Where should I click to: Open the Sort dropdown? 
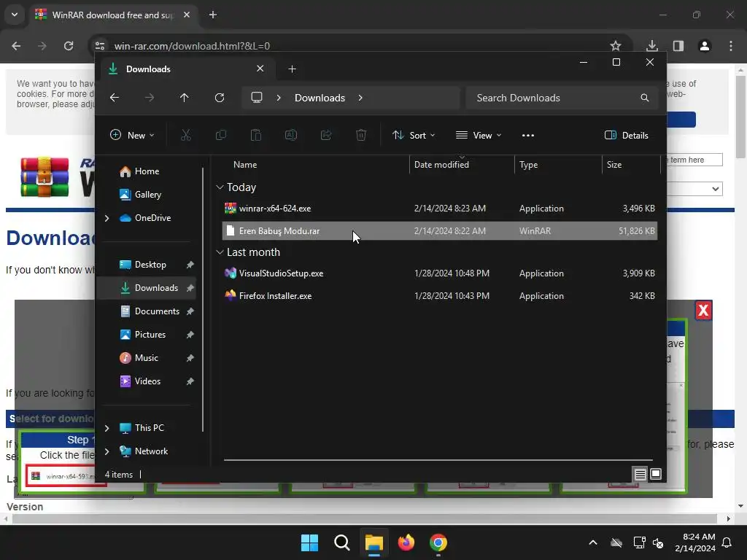(x=414, y=135)
